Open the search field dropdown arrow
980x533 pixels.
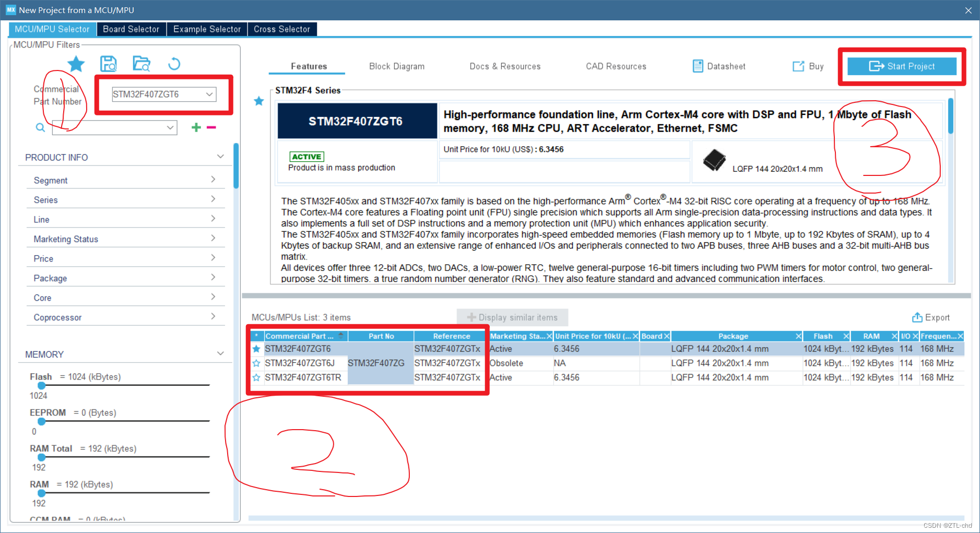(x=170, y=127)
